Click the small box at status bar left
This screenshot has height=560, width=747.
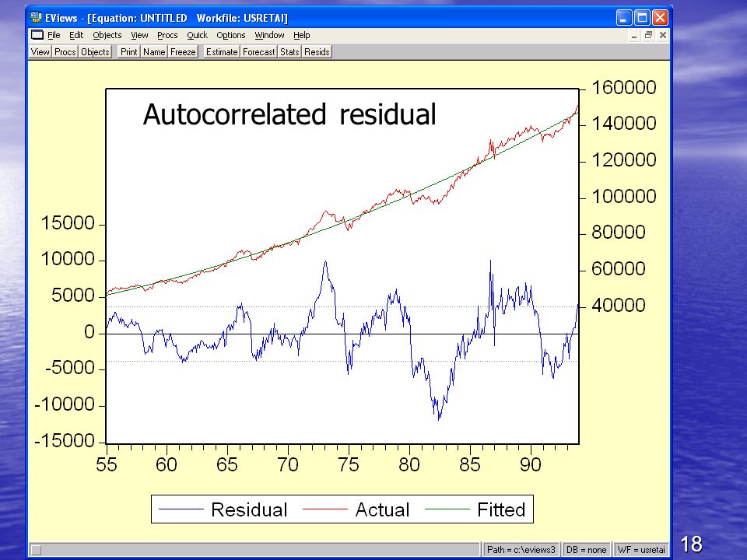pos(37,550)
